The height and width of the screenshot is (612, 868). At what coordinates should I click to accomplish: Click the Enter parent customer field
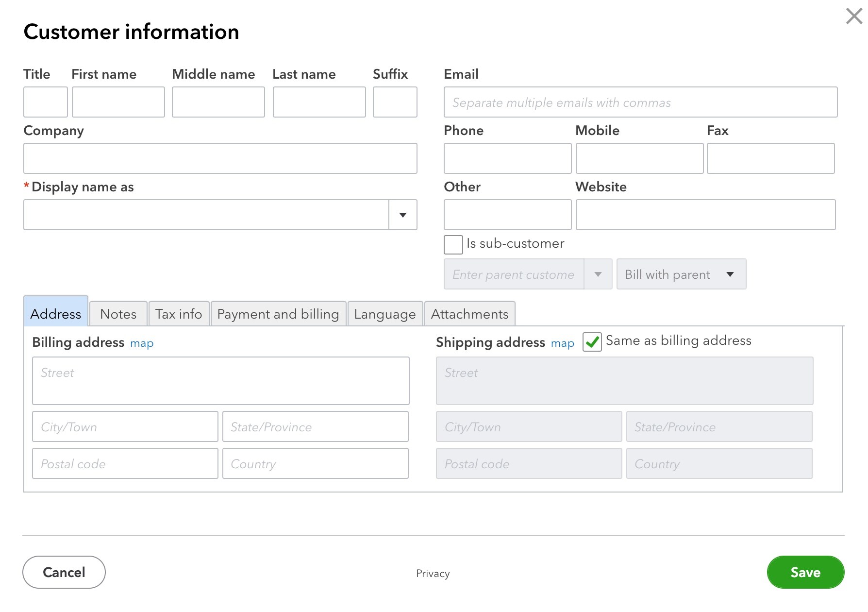[x=514, y=274]
